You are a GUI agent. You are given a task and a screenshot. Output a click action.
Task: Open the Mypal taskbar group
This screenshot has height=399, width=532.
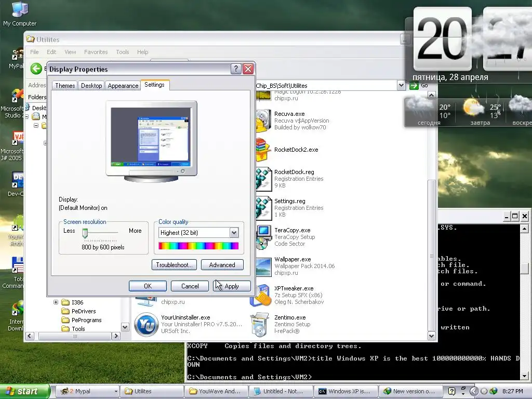87,391
